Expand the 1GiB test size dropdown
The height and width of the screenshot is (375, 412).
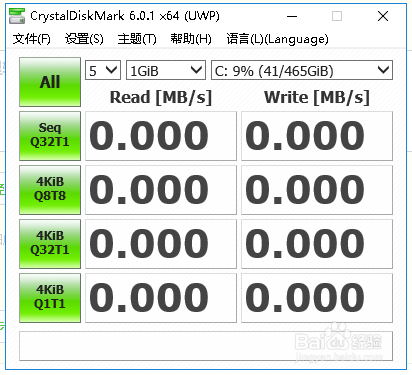coord(166,70)
